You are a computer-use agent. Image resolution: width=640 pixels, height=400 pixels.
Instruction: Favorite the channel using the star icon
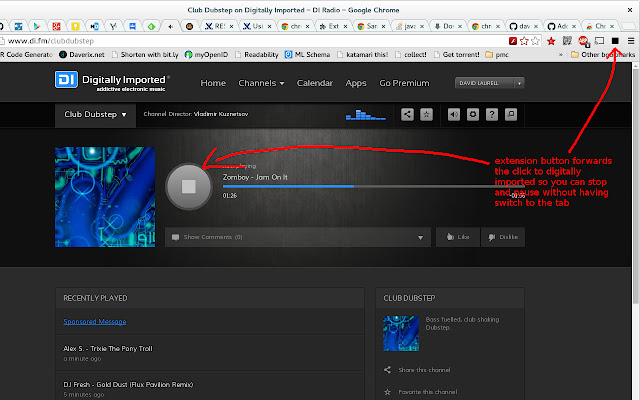coord(426,114)
